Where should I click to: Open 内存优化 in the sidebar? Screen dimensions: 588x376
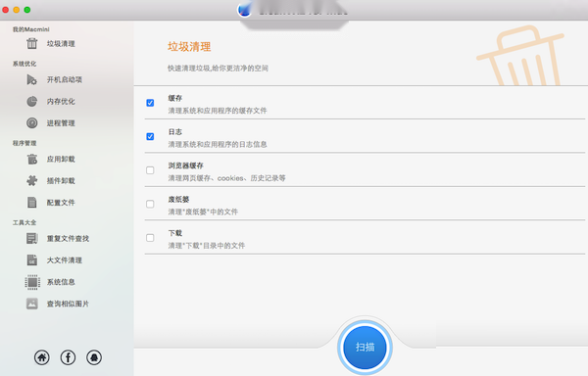(x=61, y=101)
